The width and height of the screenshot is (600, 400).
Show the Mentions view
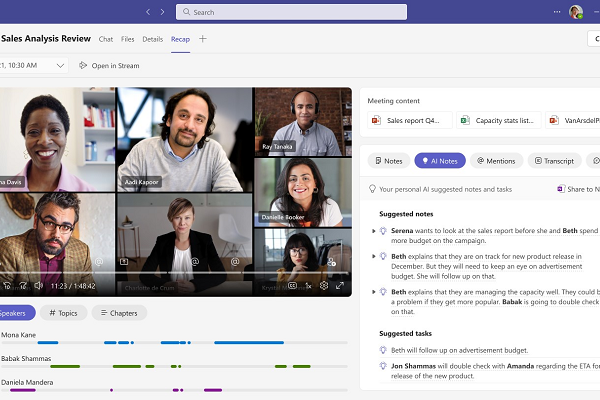click(x=496, y=161)
